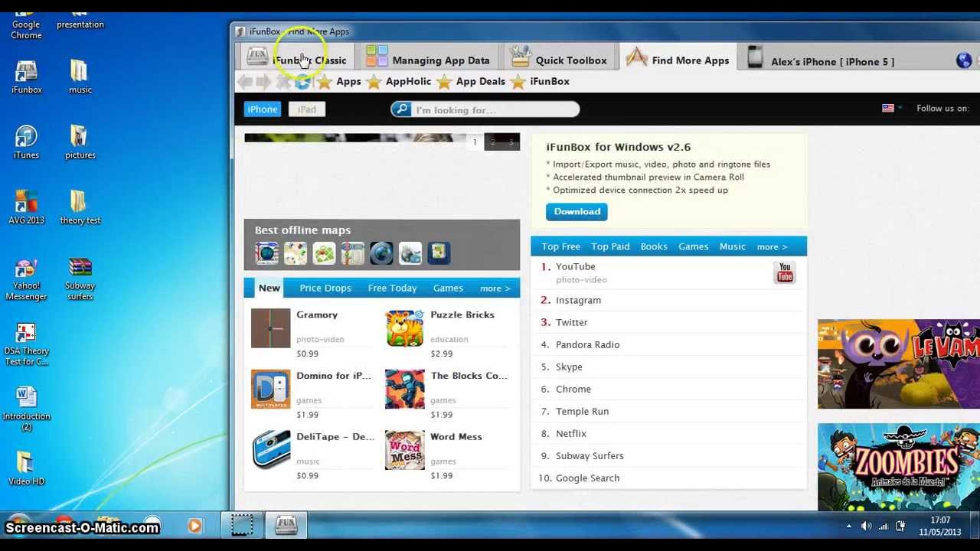Image resolution: width=980 pixels, height=551 pixels.
Task: Select the Music chart tab
Action: pos(732,247)
